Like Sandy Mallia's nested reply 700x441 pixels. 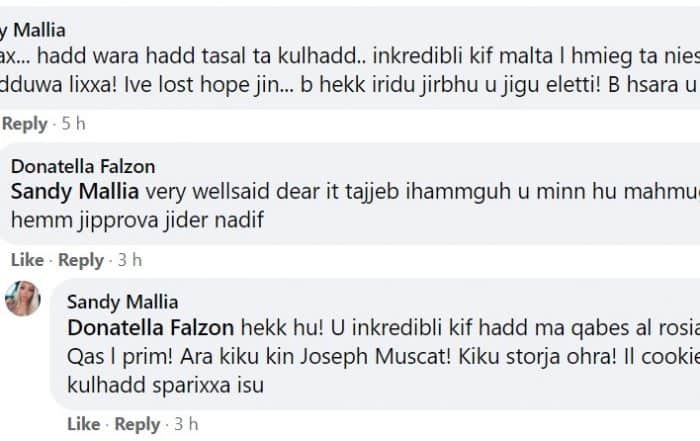tap(83, 424)
